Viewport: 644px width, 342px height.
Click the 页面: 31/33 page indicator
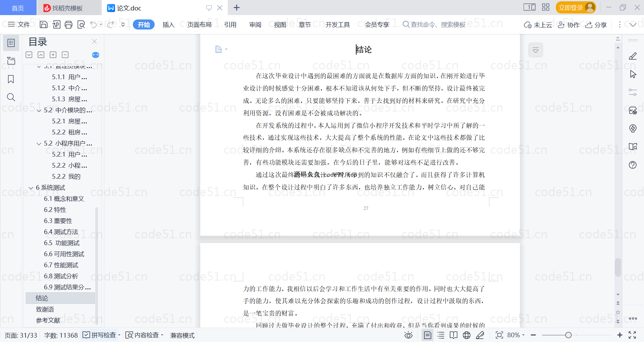[21, 335]
